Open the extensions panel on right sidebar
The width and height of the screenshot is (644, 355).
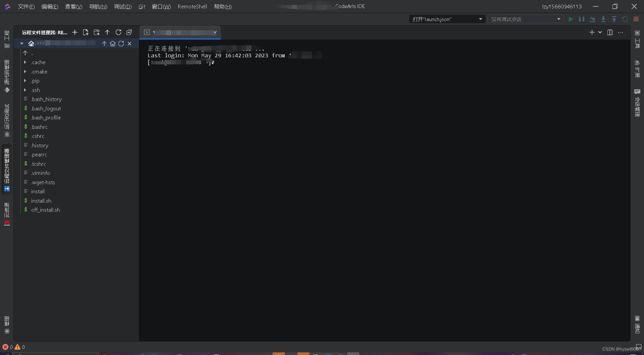click(x=637, y=68)
